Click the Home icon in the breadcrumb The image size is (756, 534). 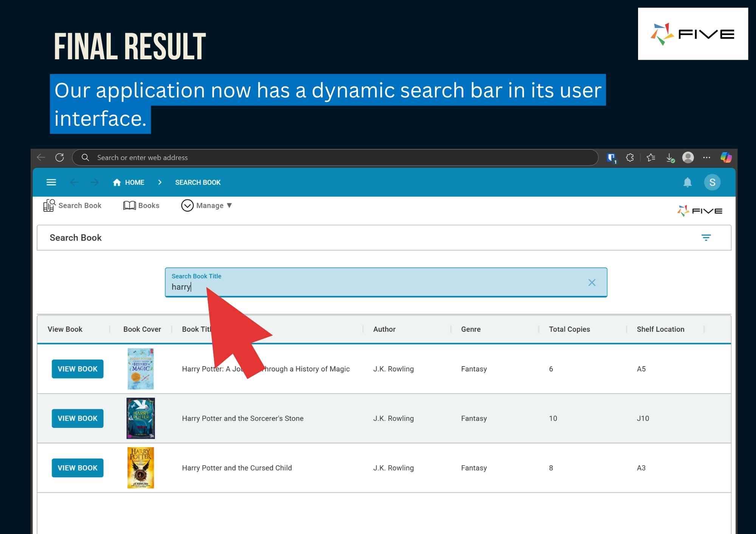pyautogui.click(x=116, y=182)
